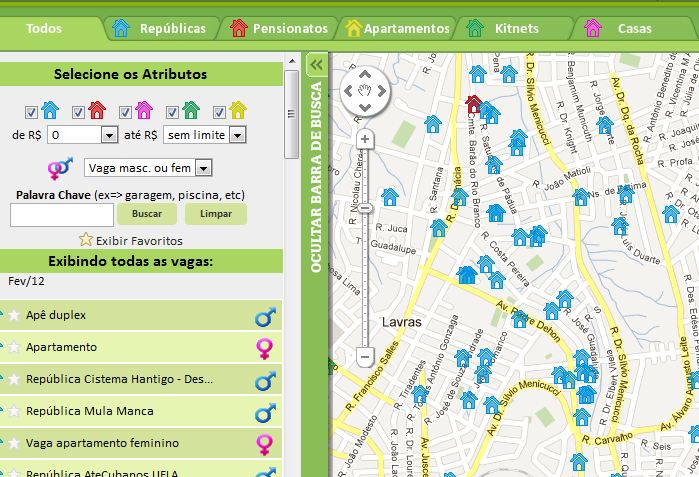
Task: Expand the 'Vaga masc. ou fem' dropdown
Action: [148, 168]
